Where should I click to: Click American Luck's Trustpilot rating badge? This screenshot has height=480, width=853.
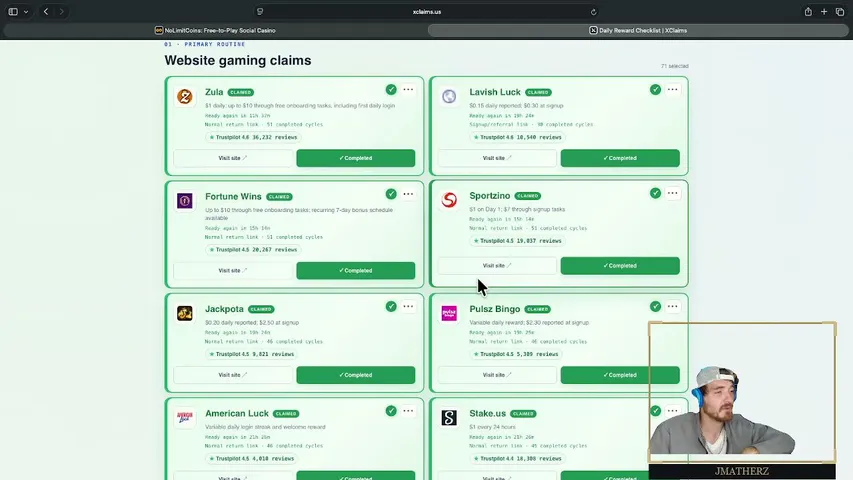pyautogui.click(x=252, y=459)
